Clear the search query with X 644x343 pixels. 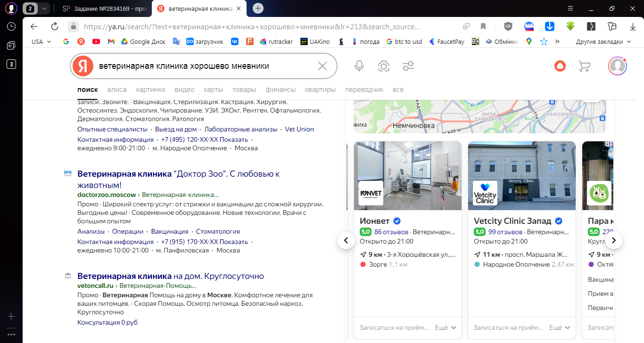click(x=322, y=66)
